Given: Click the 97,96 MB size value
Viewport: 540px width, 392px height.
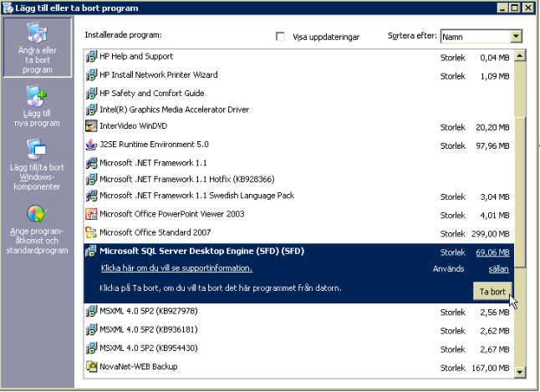Looking at the screenshot, I should pos(492,146).
